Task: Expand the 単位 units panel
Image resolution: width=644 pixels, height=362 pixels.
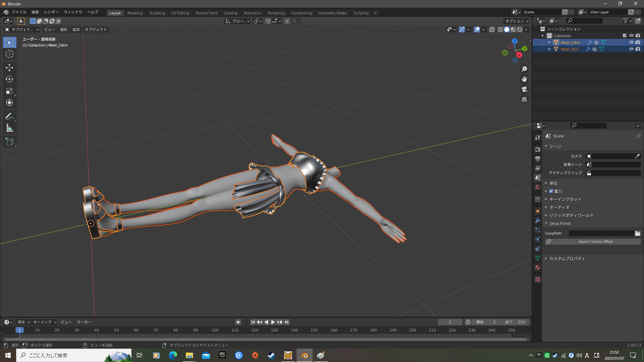Action: click(553, 183)
